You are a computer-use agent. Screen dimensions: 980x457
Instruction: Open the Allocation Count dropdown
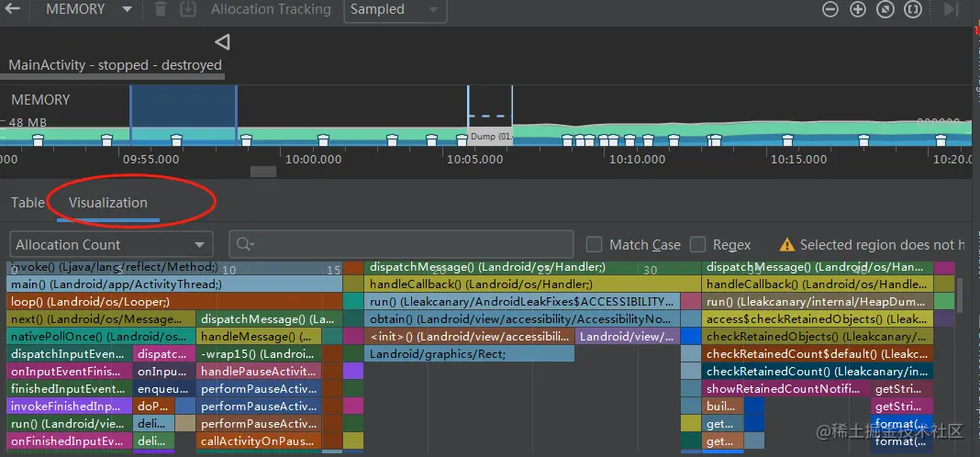coord(111,244)
